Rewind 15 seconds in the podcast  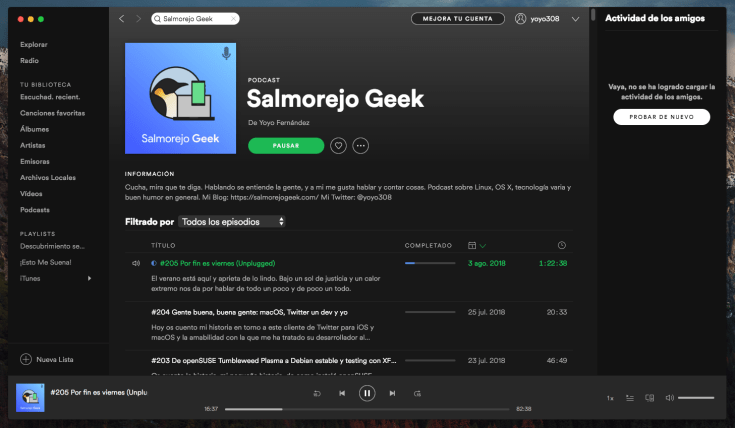[x=317, y=394]
